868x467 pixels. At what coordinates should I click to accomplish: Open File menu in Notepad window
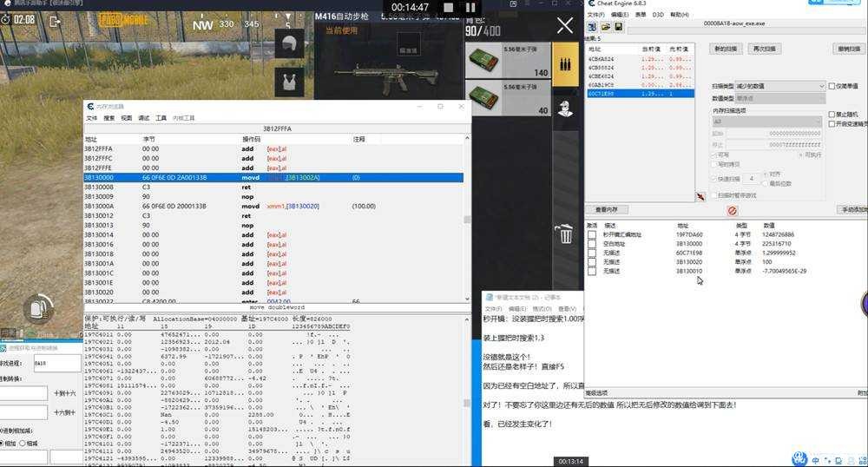point(493,309)
